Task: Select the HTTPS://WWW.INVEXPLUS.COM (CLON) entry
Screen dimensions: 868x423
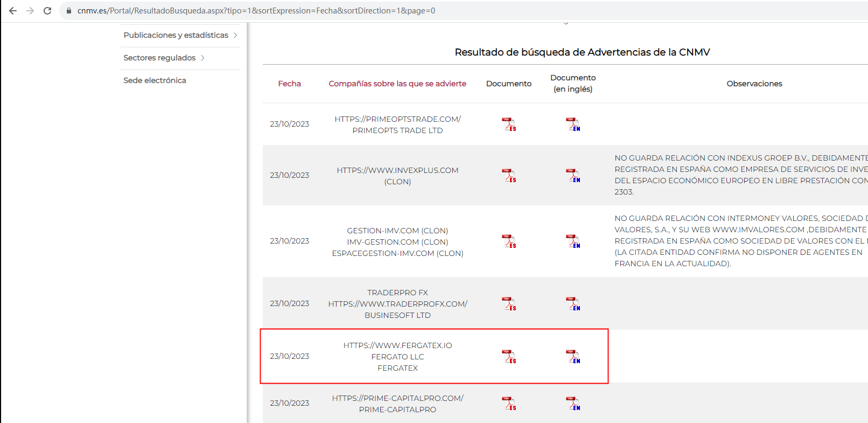Action: 397,176
